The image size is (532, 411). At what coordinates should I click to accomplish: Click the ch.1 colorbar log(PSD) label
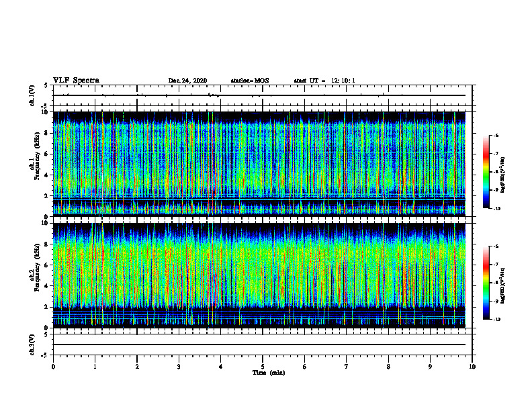[x=503, y=175]
